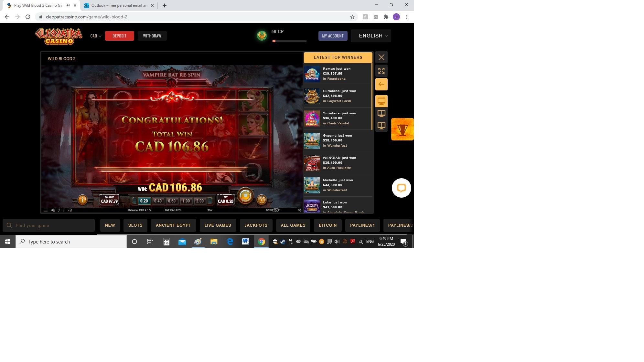Mute the Wild Blood 2 tab audio
The image size is (644, 362).
click(x=68, y=5)
